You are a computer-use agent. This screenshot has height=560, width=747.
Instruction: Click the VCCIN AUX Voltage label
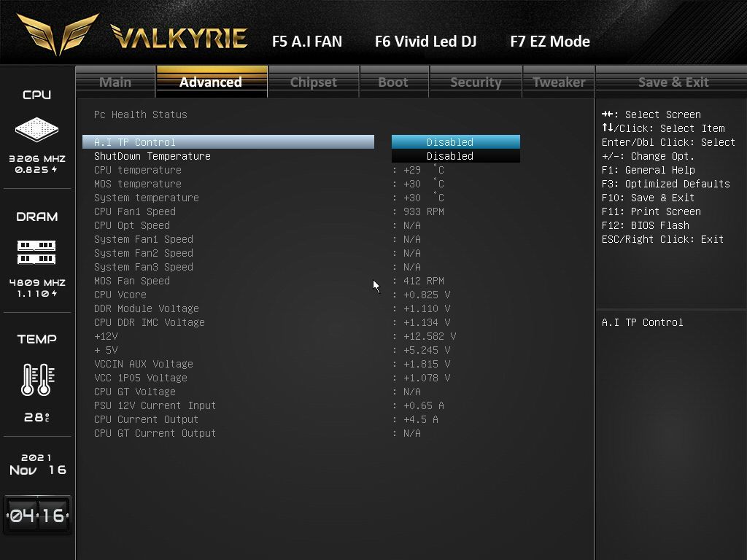point(144,364)
